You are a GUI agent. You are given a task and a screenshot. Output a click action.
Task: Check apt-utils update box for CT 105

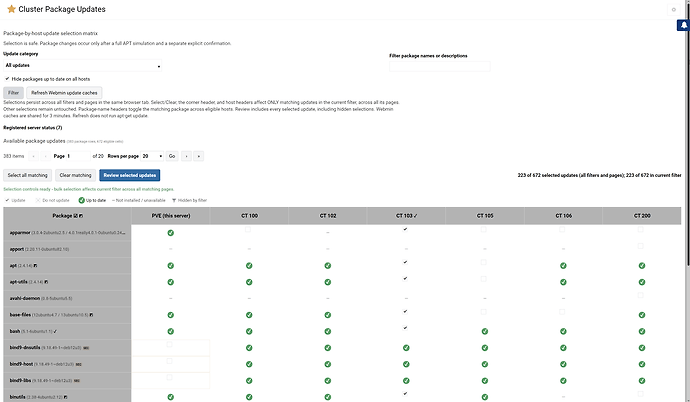[484, 279]
